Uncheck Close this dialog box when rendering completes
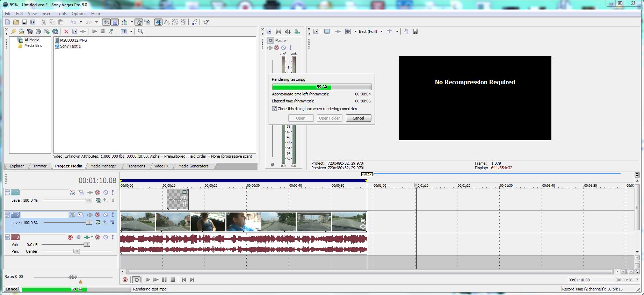The image size is (644, 295). tap(274, 109)
